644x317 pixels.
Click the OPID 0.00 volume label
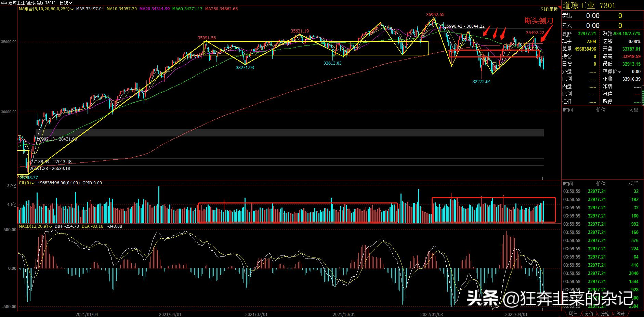(92, 183)
